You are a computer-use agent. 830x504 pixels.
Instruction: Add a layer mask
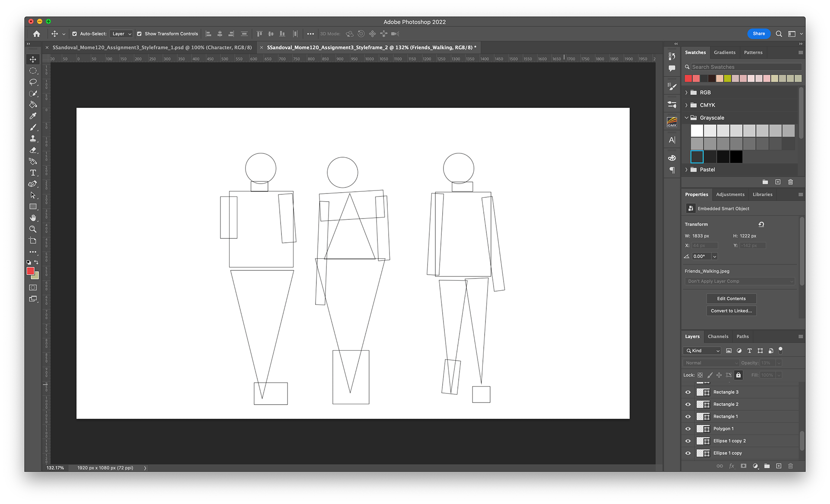744,466
